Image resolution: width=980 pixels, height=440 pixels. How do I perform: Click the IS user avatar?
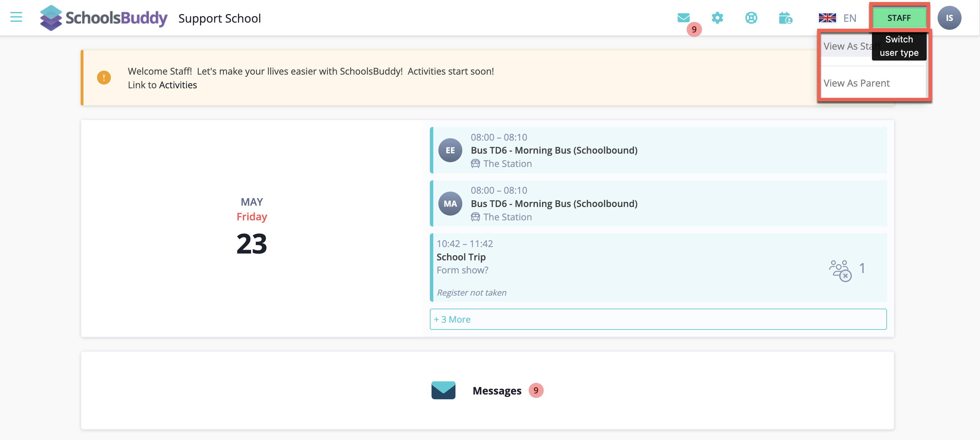(949, 18)
